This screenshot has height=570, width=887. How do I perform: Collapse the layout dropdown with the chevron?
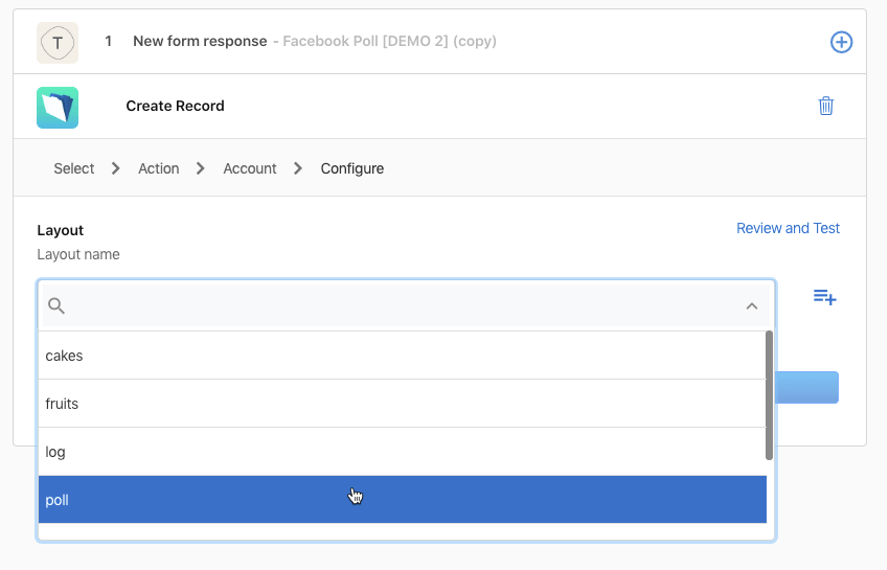[x=751, y=306]
